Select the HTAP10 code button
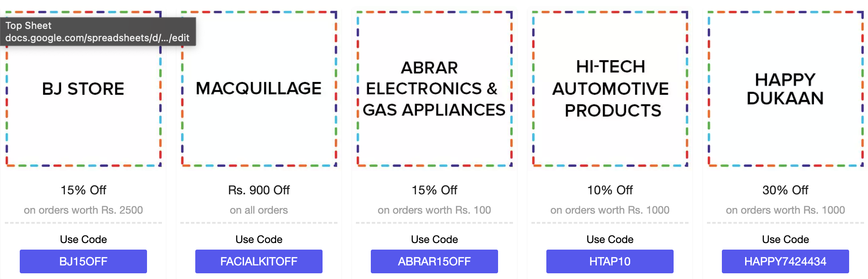Image resolution: width=868 pixels, height=279 pixels. click(610, 261)
